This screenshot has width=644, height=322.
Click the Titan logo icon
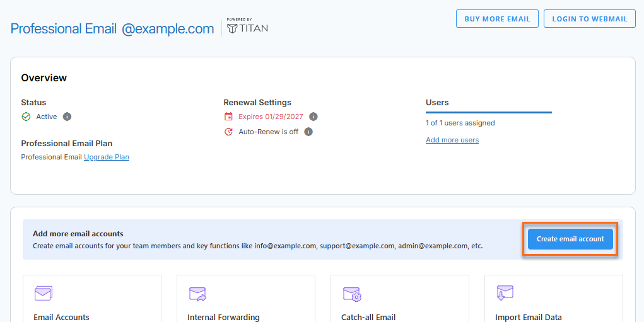pos(232,28)
